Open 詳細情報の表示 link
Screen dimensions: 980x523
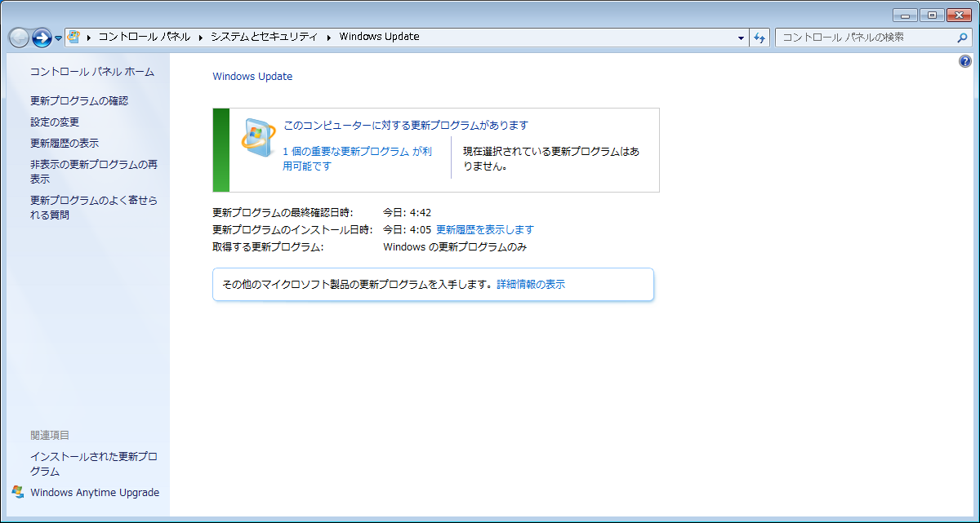[x=531, y=285]
